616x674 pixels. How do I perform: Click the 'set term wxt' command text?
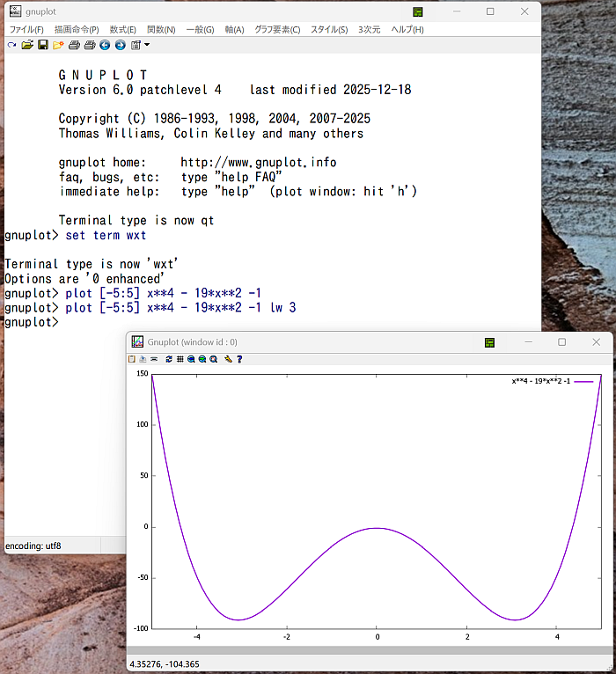point(106,236)
